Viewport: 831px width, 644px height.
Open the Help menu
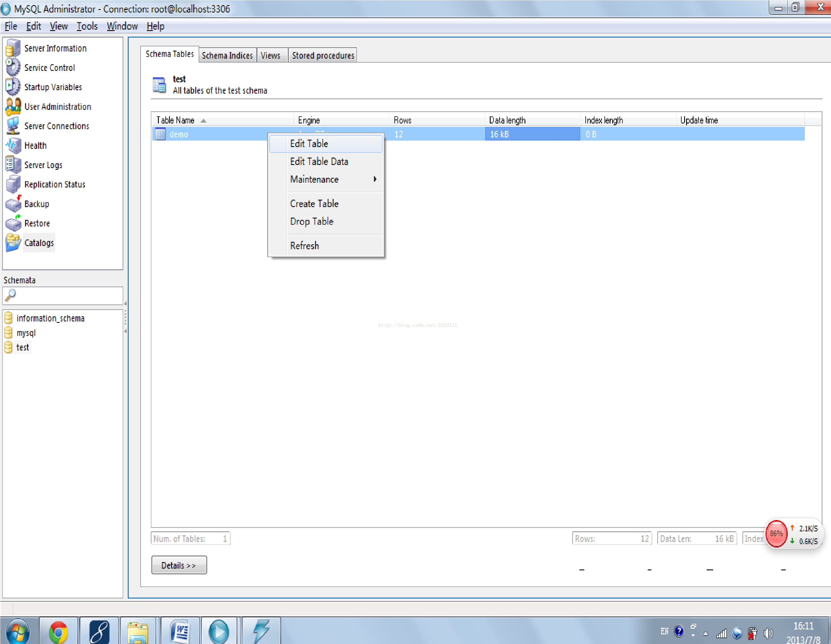(x=155, y=26)
